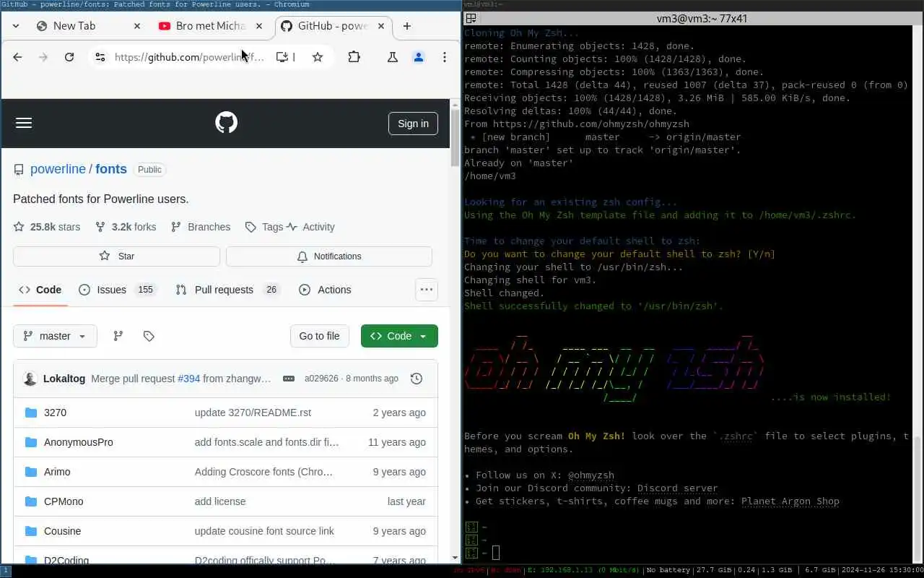
Task: Open Lokaltog's avatar thumbnail
Action: pos(30,379)
